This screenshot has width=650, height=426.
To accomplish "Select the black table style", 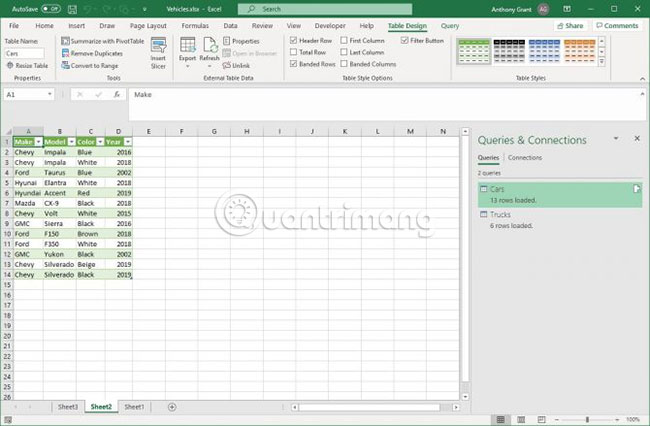I will click(509, 51).
